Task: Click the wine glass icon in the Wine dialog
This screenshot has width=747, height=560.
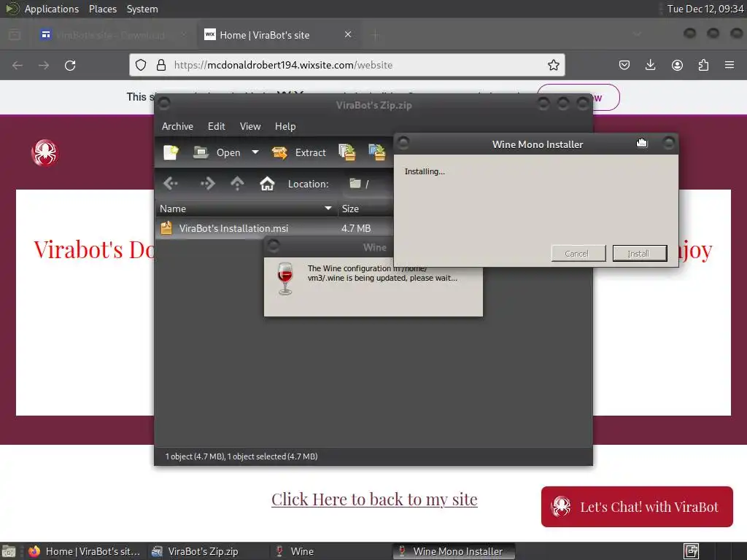Action: [285, 279]
